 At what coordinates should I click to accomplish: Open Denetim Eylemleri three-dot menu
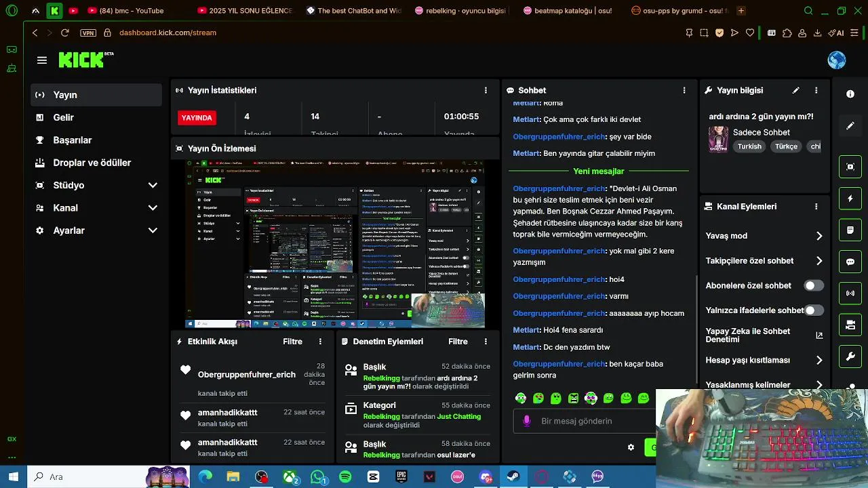486,342
